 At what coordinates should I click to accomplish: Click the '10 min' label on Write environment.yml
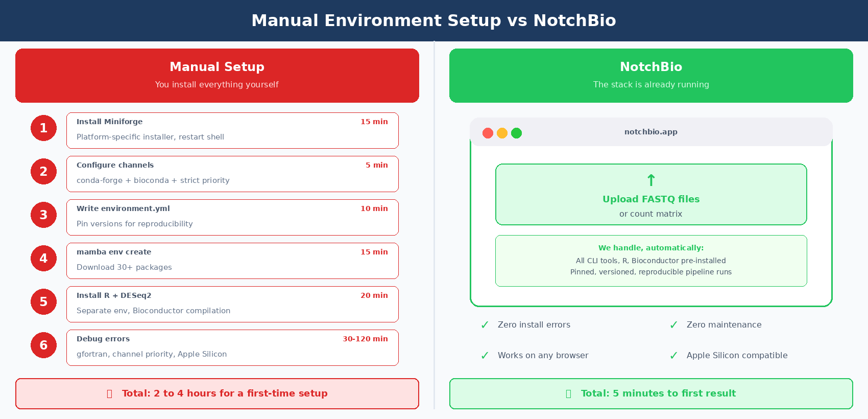[x=374, y=208]
